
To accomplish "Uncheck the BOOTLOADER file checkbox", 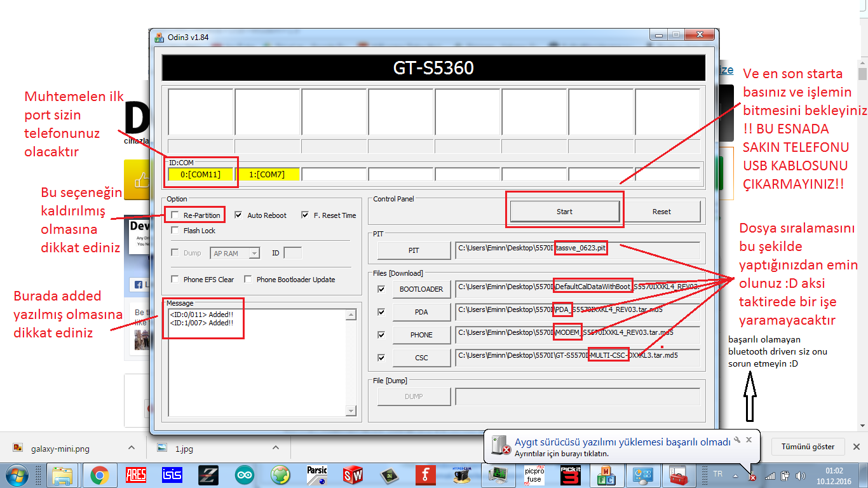I will [x=381, y=289].
